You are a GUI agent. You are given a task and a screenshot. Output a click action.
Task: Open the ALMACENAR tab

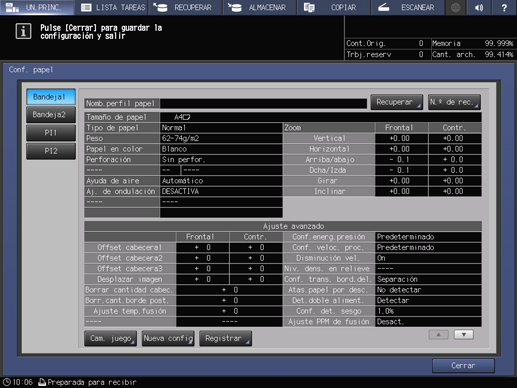click(260, 7)
